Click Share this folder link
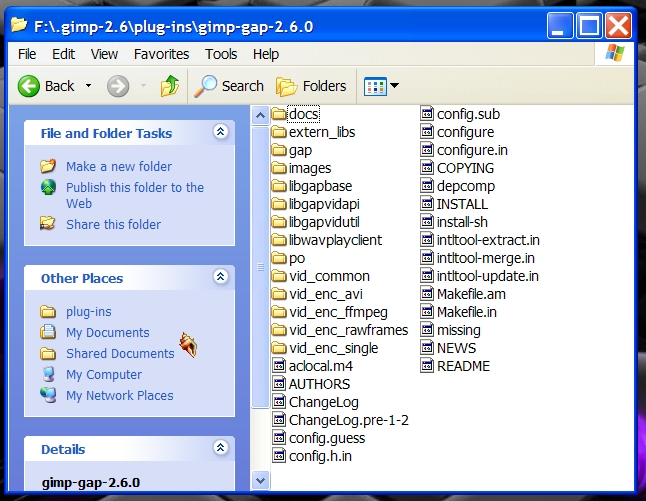This screenshot has height=501, width=646. [x=113, y=225]
